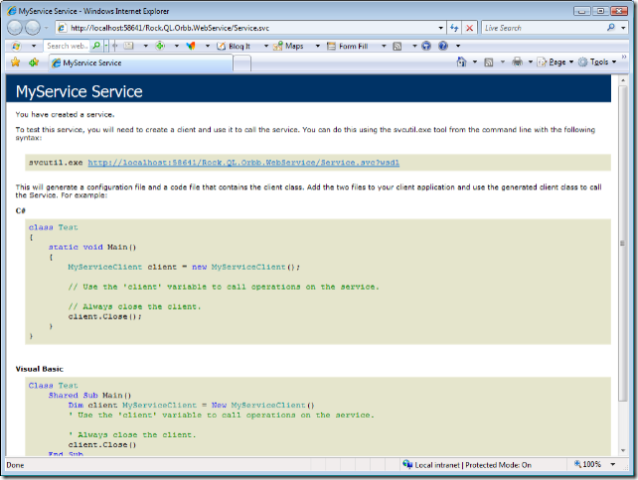
Task: Click the Search web toolbar field
Action: coord(67,46)
